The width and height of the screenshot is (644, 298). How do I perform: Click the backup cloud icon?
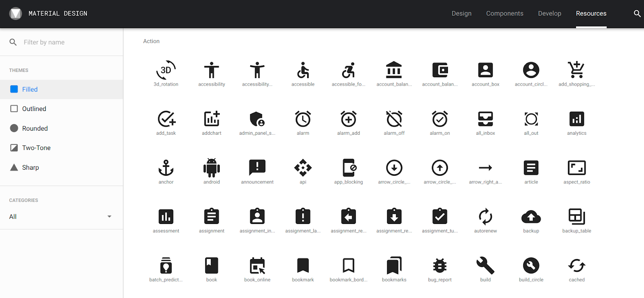coord(531,217)
